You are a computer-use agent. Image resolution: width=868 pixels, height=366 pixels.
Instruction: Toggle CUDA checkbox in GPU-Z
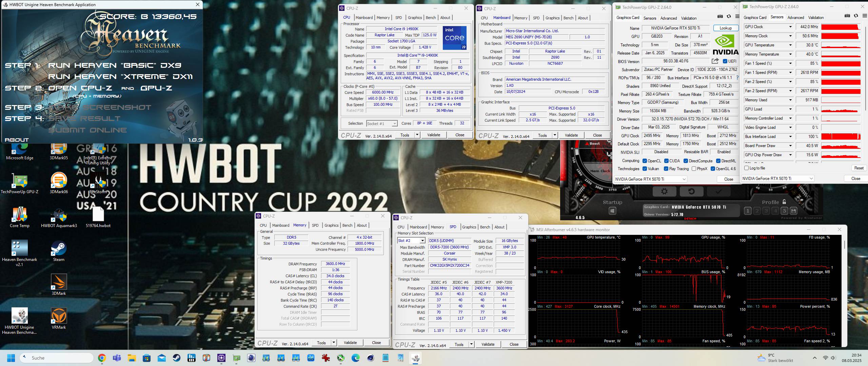coord(666,161)
